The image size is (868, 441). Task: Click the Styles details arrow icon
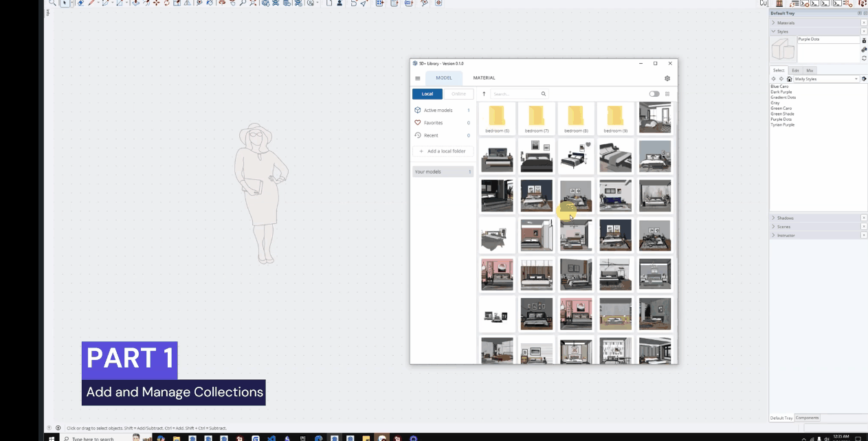(x=864, y=79)
